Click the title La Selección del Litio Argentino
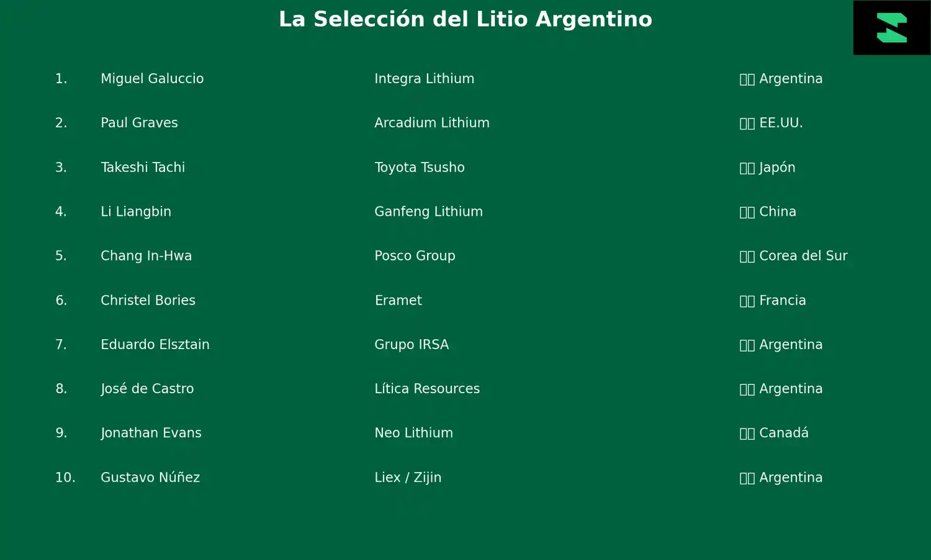 tap(465, 19)
